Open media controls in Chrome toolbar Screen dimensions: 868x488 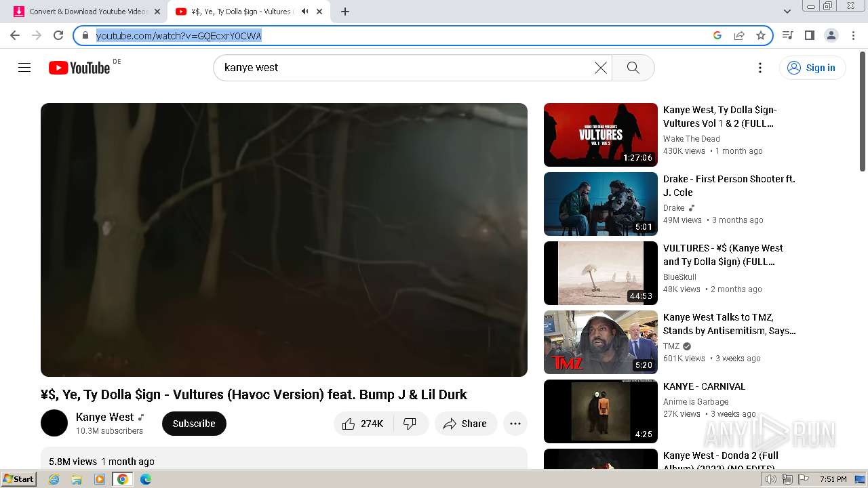coord(788,35)
